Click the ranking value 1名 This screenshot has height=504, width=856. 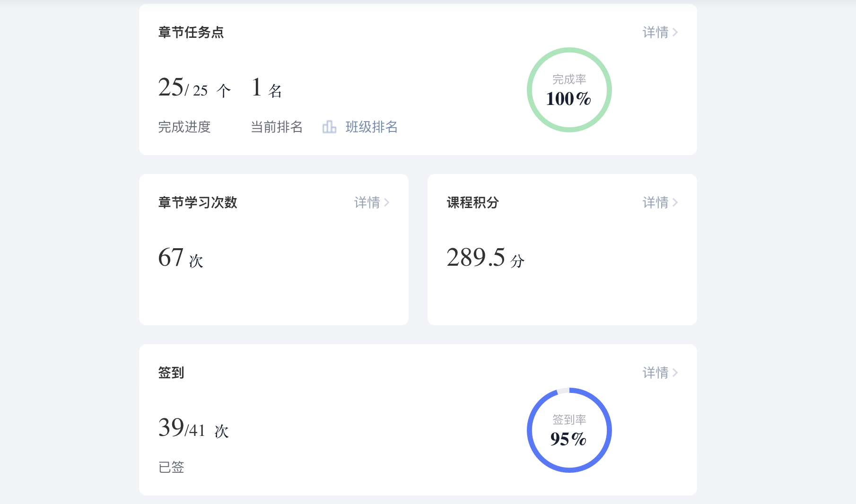coord(265,87)
